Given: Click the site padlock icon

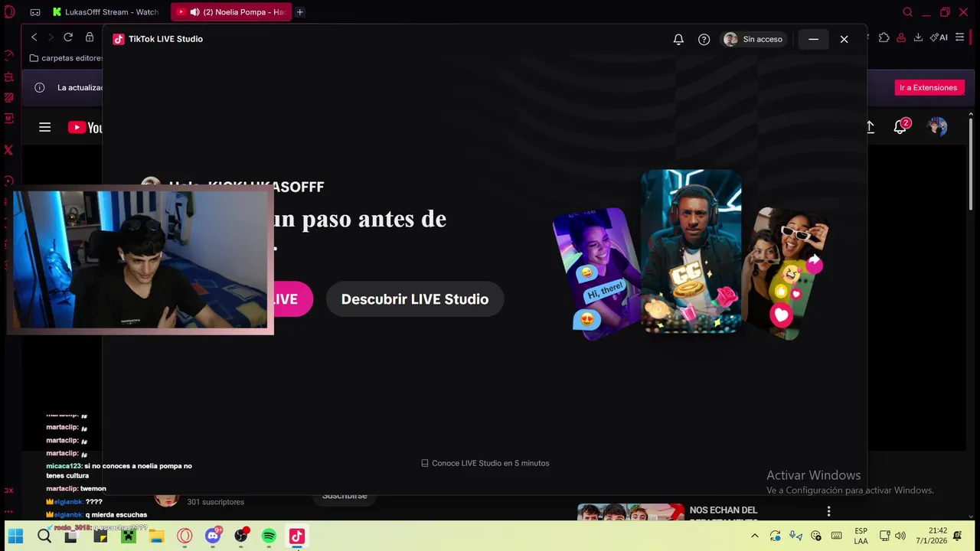Looking at the screenshot, I should 90,37.
